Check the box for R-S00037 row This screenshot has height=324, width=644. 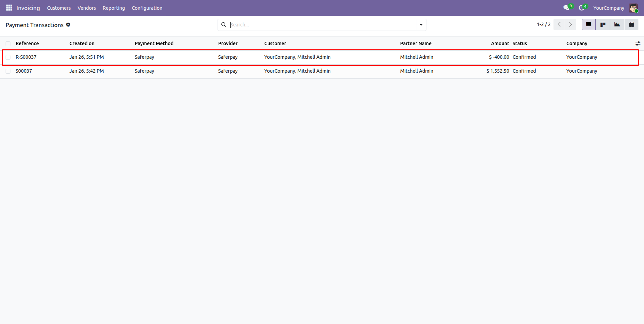tap(8, 57)
